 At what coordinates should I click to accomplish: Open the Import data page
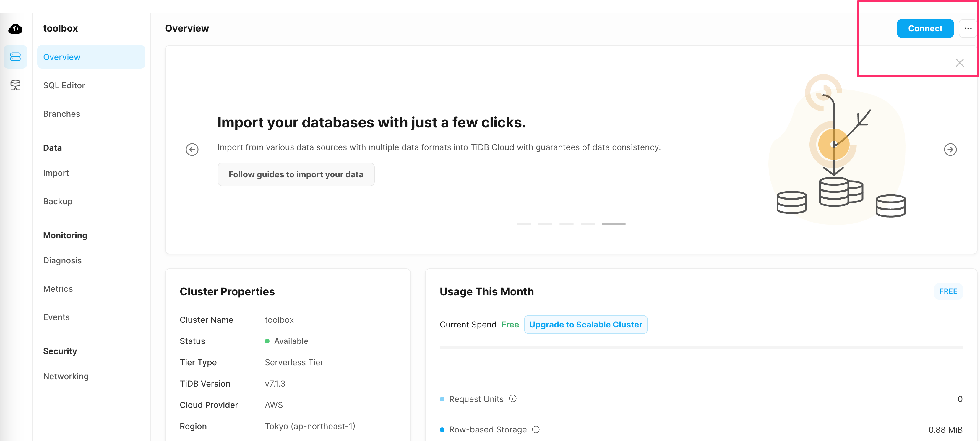click(x=56, y=173)
